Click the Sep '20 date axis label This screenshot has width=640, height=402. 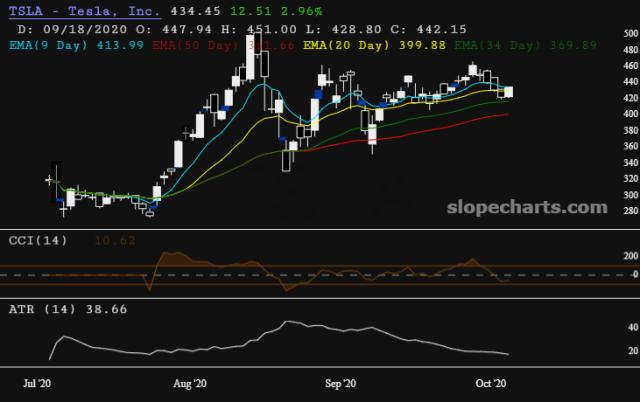point(340,383)
